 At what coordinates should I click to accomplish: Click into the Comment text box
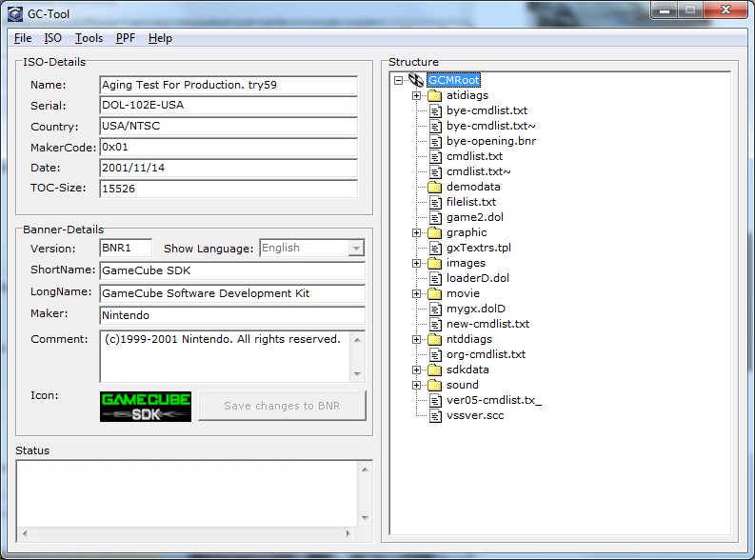[x=226, y=356]
